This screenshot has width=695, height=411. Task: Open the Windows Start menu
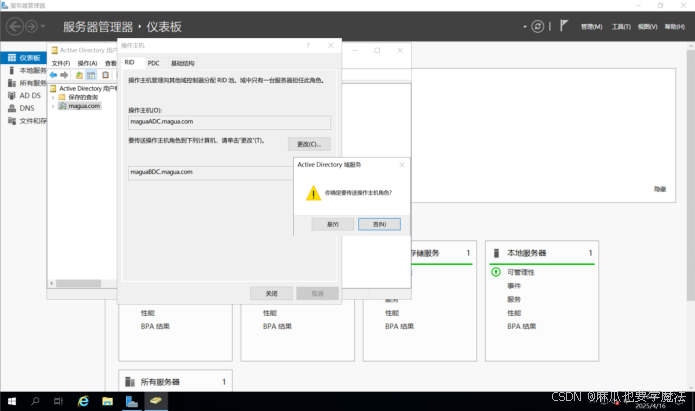click(12, 401)
